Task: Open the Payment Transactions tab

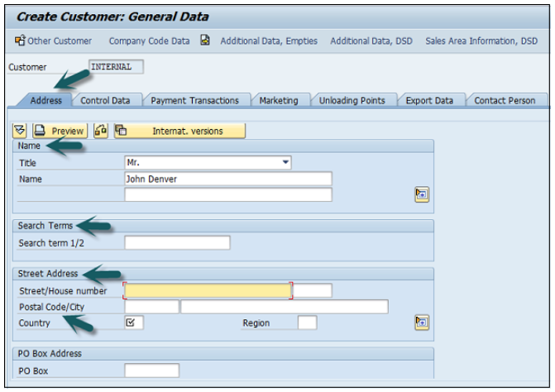Action: click(x=194, y=101)
